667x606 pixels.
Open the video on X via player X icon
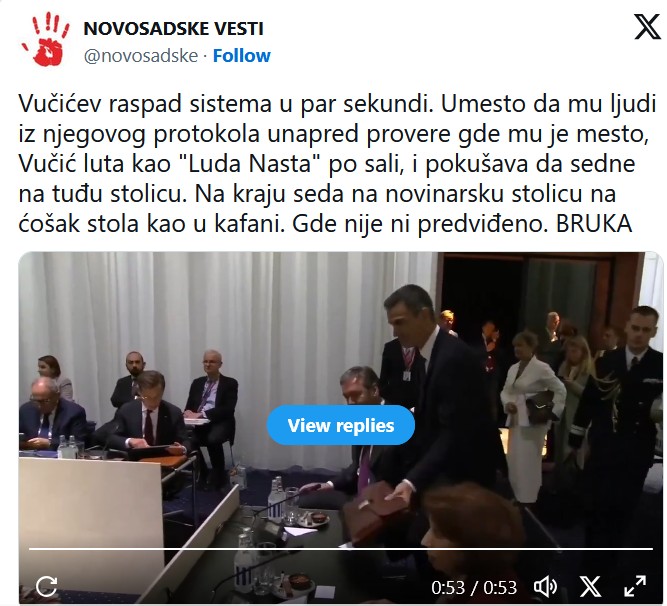point(590,587)
